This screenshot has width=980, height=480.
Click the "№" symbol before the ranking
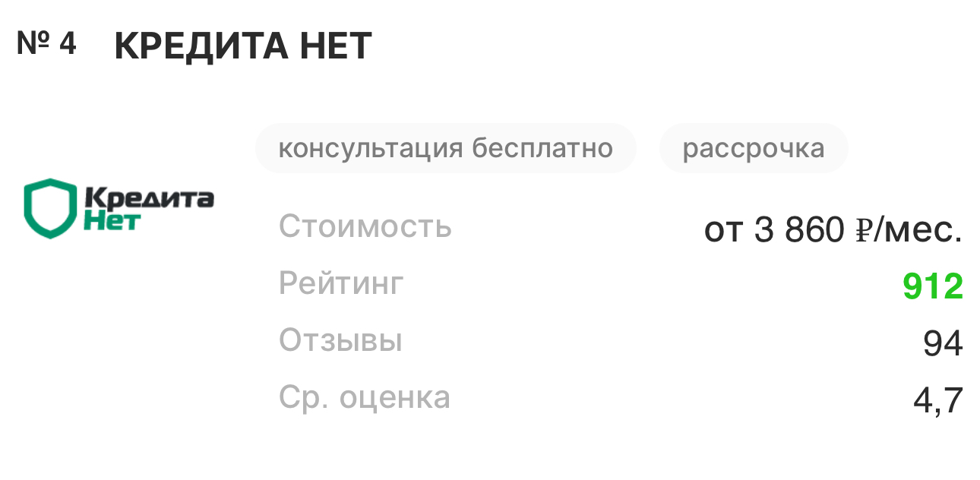tap(33, 43)
